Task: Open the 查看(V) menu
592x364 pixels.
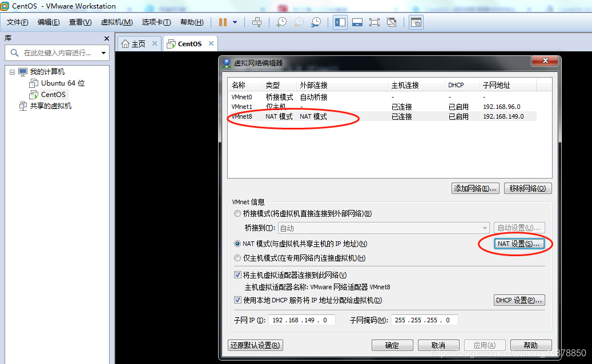Action: 80,22
